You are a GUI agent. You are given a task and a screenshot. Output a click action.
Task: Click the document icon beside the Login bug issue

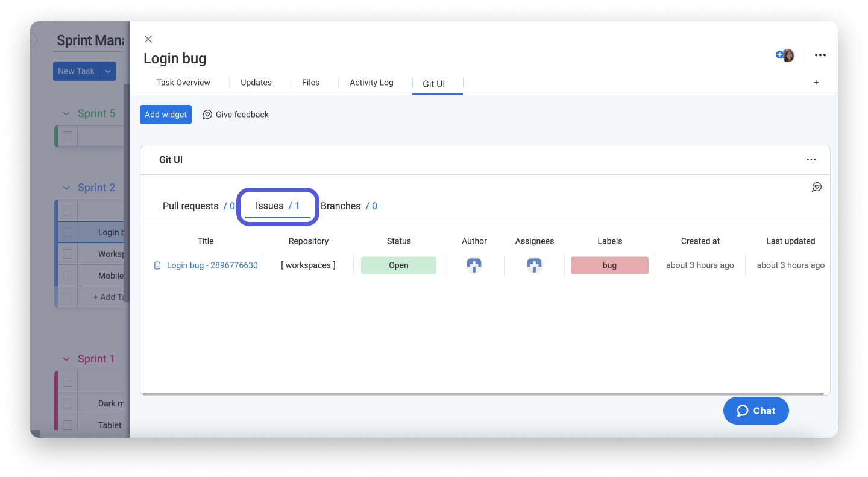tap(159, 265)
